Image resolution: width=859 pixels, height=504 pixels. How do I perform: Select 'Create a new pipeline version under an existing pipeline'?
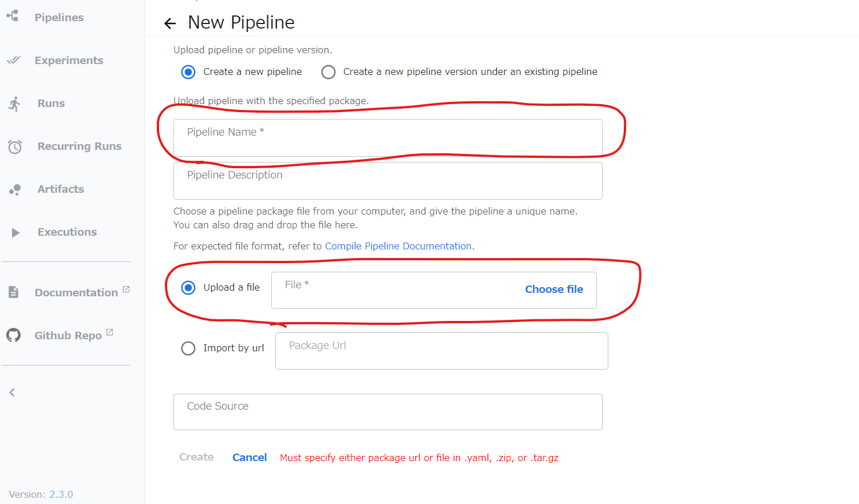328,72
